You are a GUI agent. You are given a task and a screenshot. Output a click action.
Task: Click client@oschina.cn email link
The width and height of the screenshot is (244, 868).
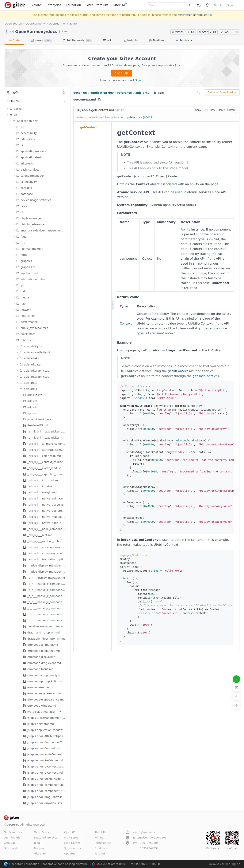click(145, 832)
